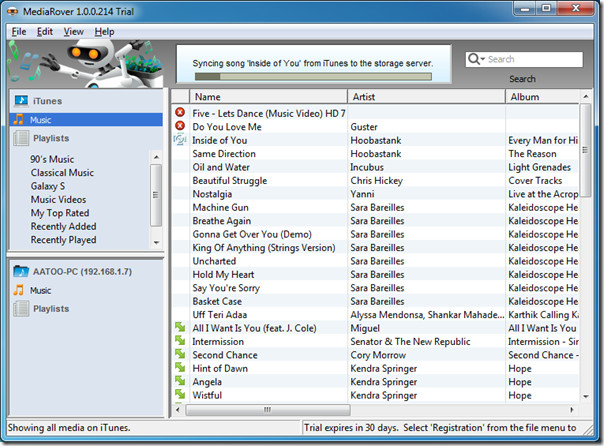Open the View menu
The width and height of the screenshot is (604, 446).
(74, 32)
